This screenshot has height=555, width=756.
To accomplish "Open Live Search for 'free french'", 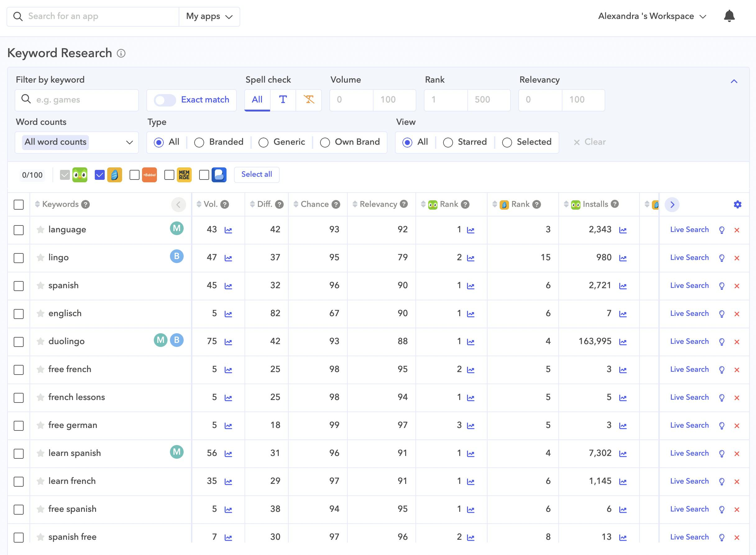I will coord(689,369).
